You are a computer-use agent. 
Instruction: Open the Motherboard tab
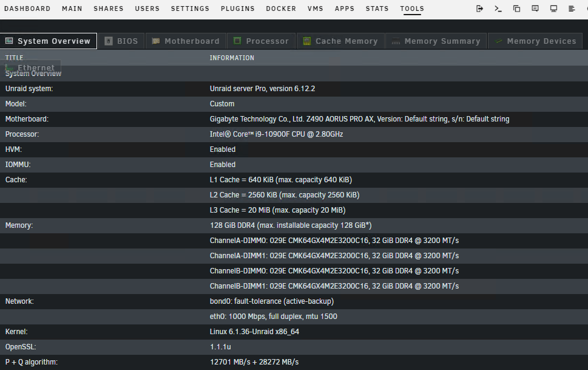(x=186, y=41)
